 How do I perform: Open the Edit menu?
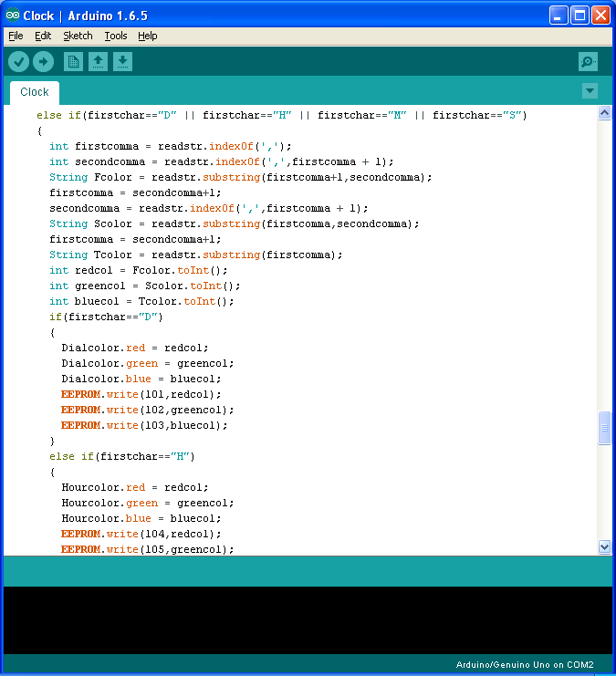click(43, 36)
